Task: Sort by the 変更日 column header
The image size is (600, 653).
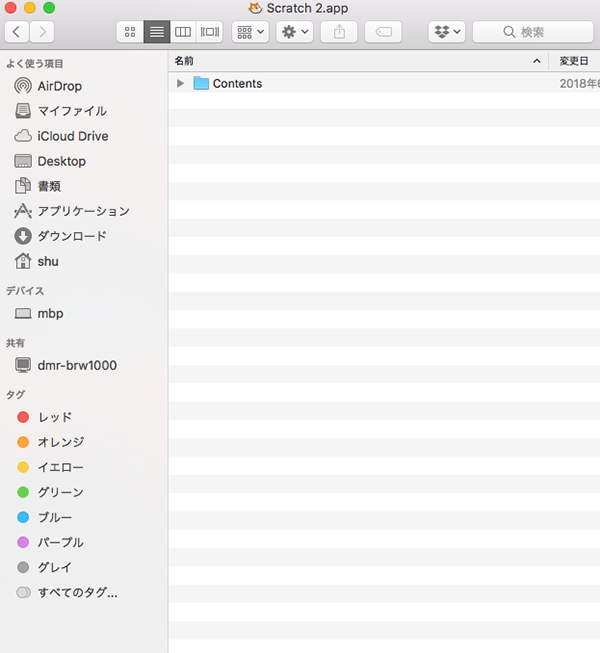Action: tap(574, 61)
